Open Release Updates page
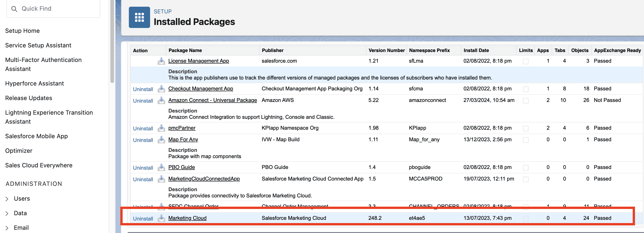644x233 pixels. pyautogui.click(x=29, y=98)
